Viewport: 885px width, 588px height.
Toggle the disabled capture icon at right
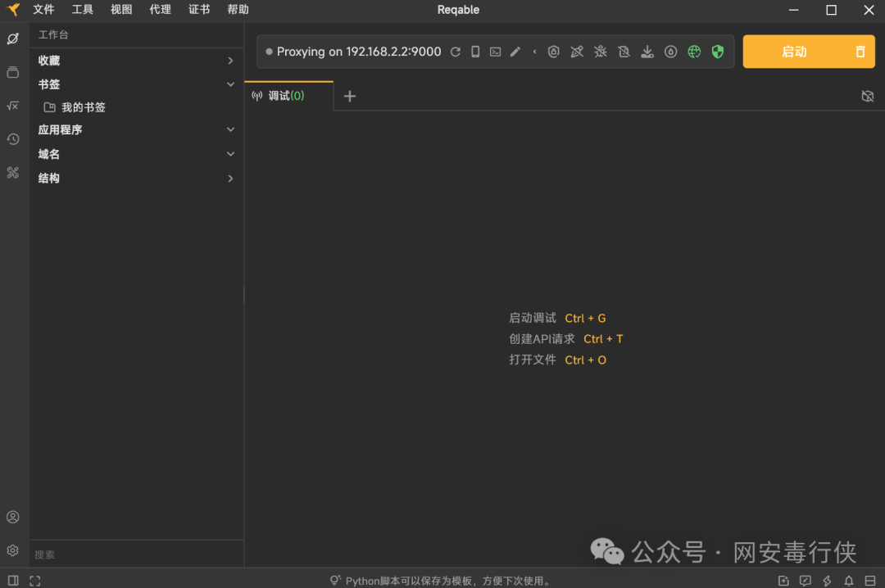(868, 97)
